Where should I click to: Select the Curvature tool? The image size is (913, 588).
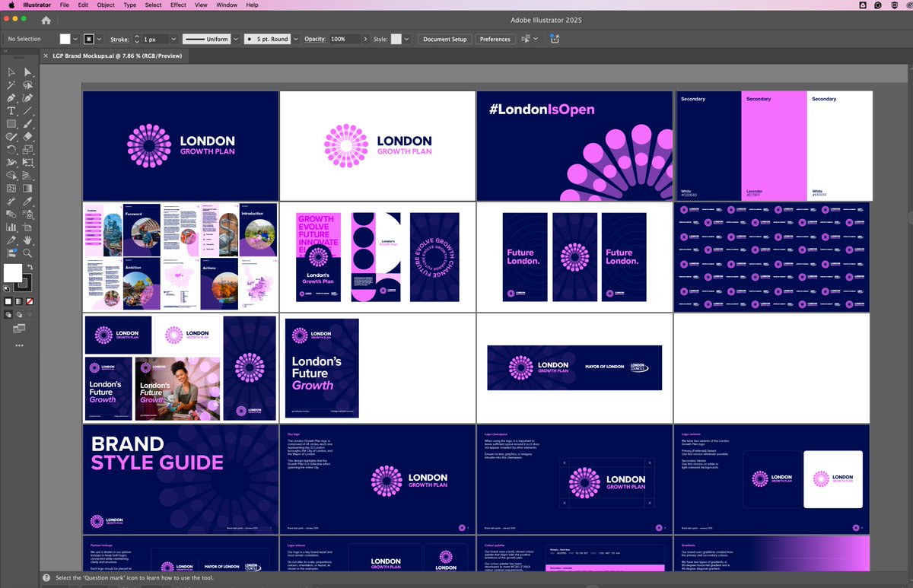click(28, 98)
